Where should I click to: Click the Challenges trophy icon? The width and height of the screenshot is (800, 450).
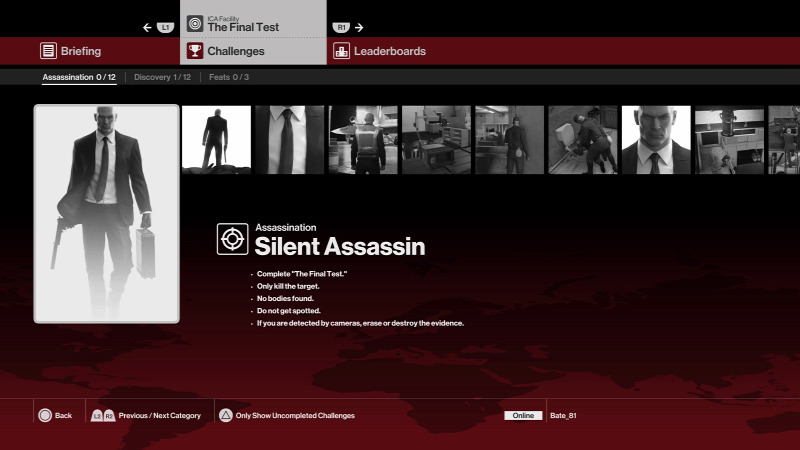click(195, 51)
